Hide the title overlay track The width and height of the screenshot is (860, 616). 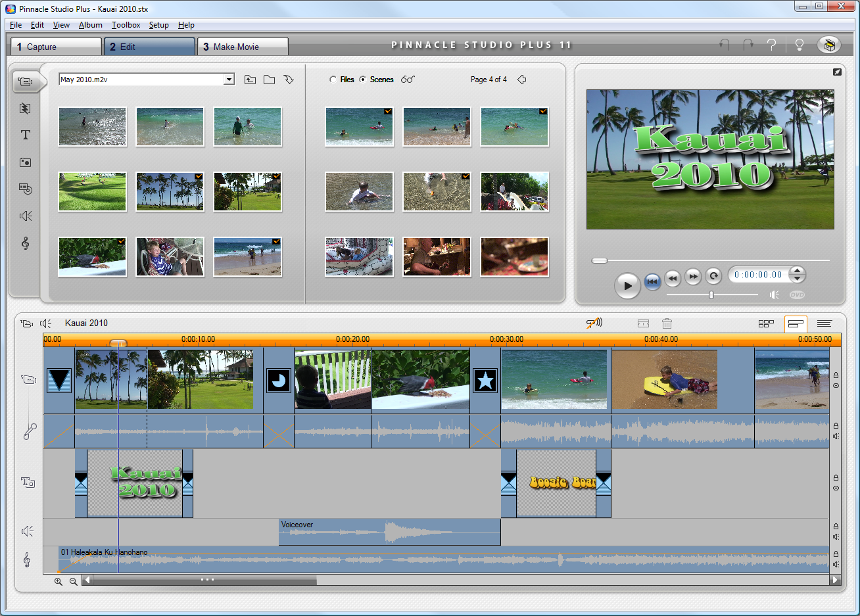tap(836, 488)
